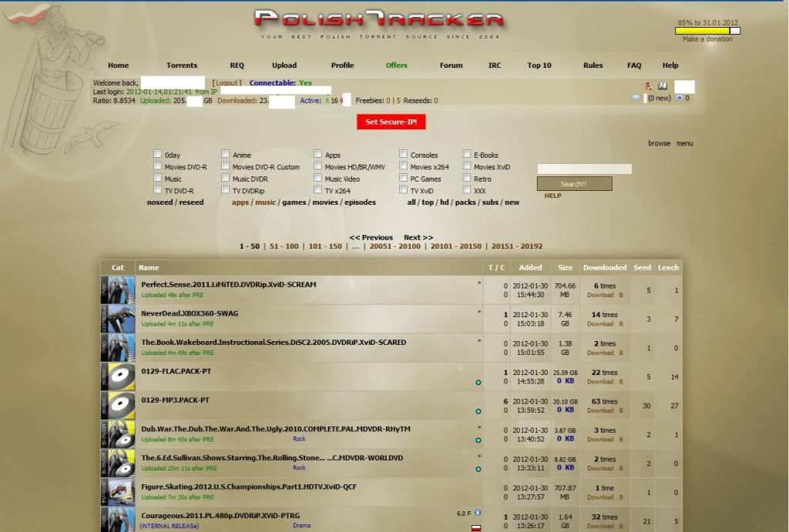This screenshot has width=789, height=532.
Task: Click the category icon beside The.6.Ed.Sullivan.Shows torrent
Action: pos(118,463)
